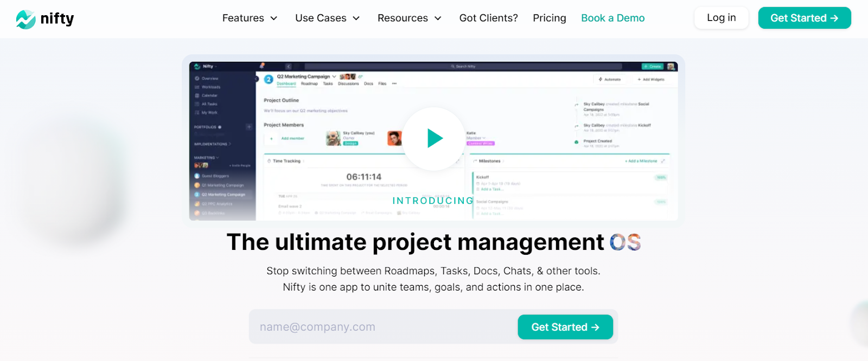
Task: Click the Get Started button beside email field
Action: pyautogui.click(x=565, y=327)
